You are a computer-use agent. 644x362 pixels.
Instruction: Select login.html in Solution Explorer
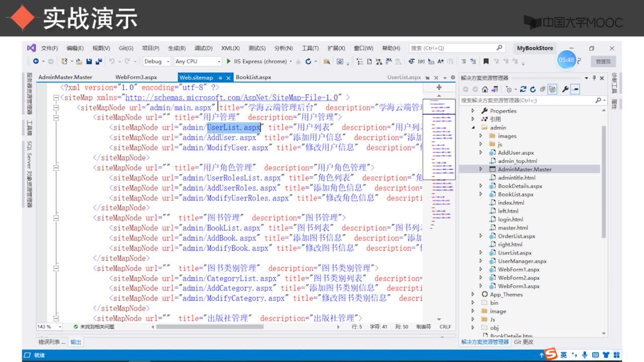click(511, 219)
